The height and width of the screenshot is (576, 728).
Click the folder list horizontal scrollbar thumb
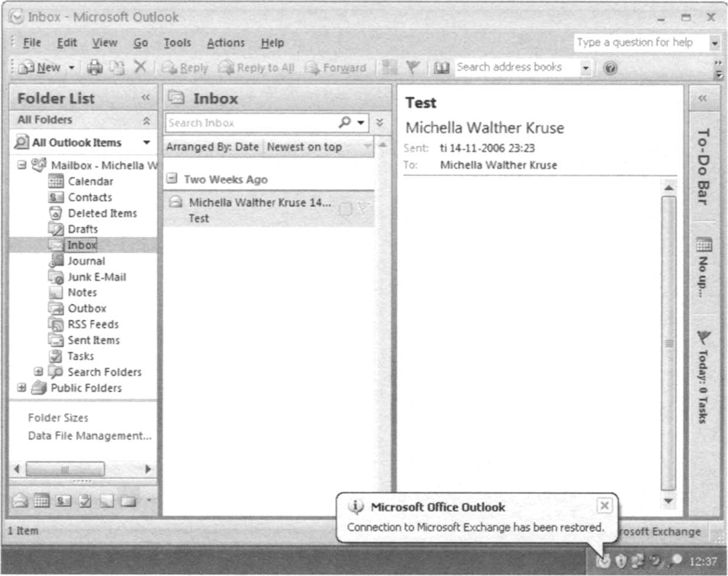click(x=65, y=469)
